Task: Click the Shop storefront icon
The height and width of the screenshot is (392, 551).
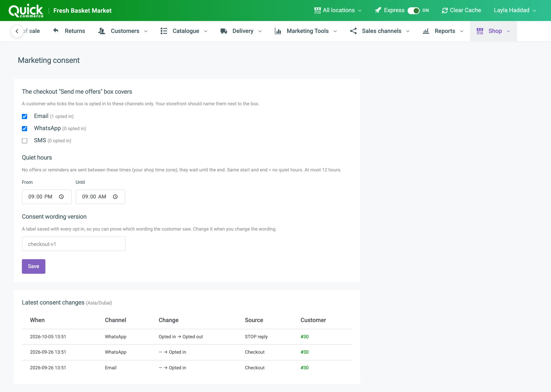Action: 480,31
